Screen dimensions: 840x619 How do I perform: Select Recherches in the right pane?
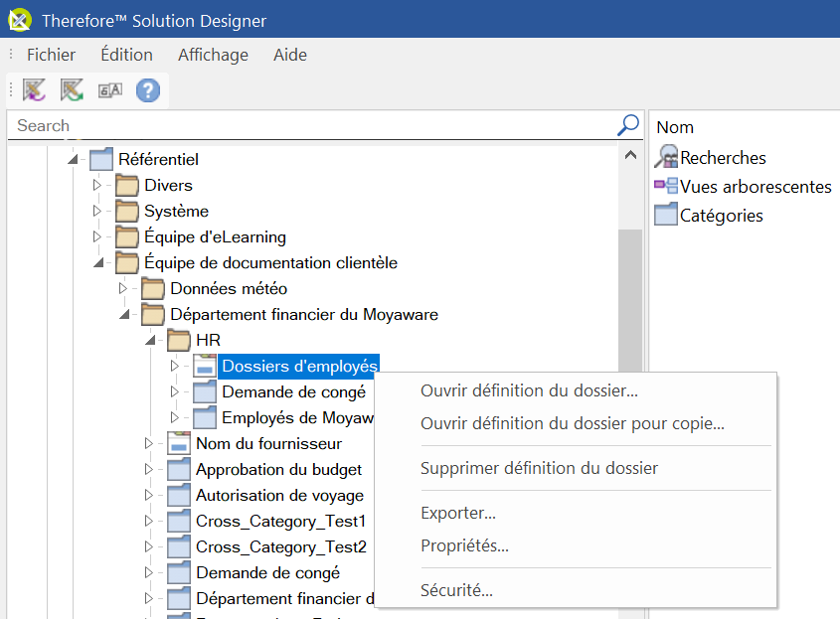723,158
